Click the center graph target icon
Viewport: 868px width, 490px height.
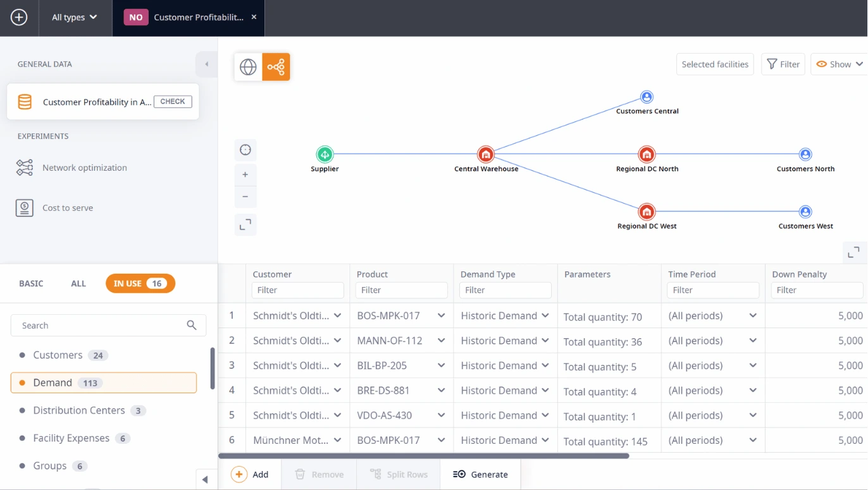[245, 150]
